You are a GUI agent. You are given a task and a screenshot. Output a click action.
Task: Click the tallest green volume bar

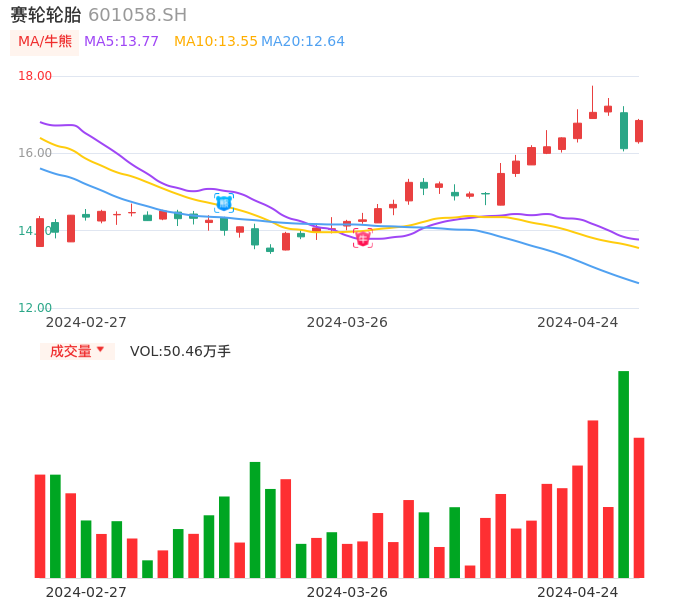tap(623, 474)
